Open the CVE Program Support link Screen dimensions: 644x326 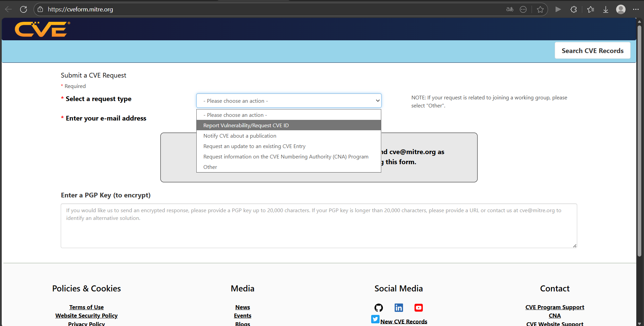(x=554, y=307)
